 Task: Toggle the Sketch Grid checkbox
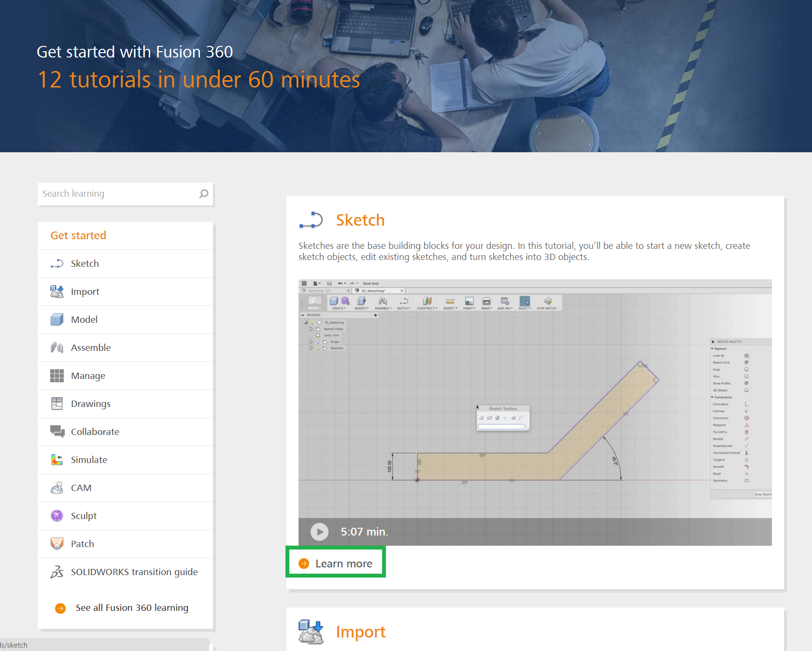[x=747, y=362]
